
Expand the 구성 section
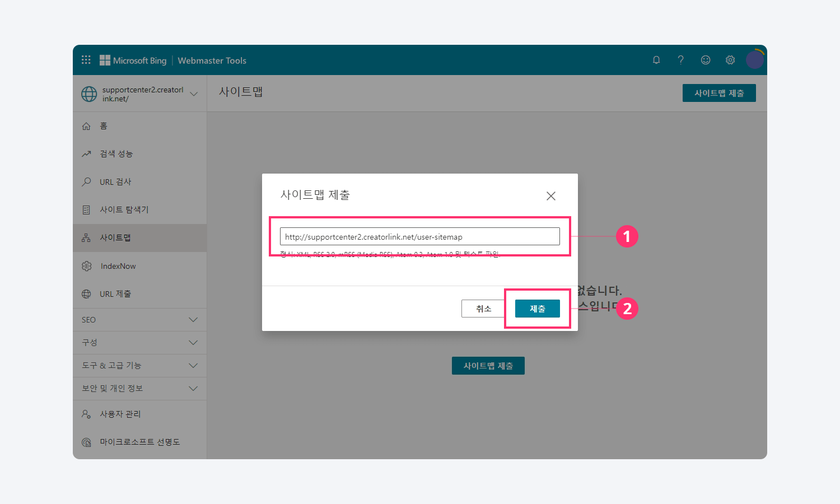(x=139, y=343)
